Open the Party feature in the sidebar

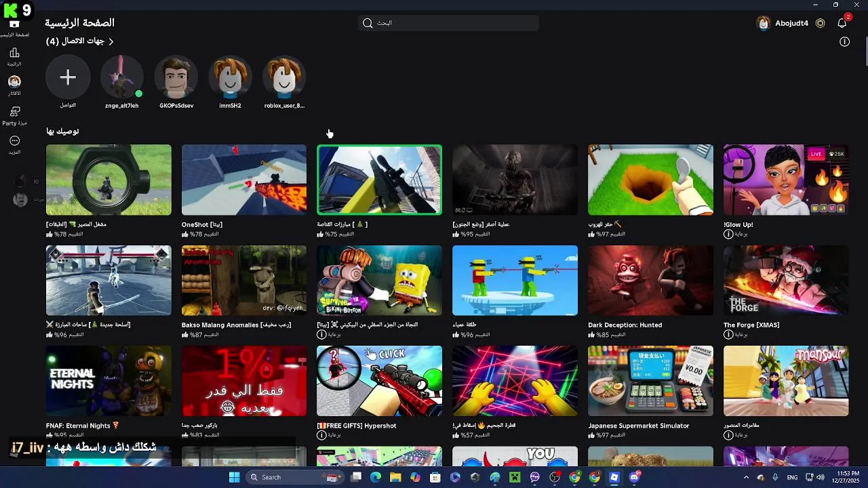(14, 115)
